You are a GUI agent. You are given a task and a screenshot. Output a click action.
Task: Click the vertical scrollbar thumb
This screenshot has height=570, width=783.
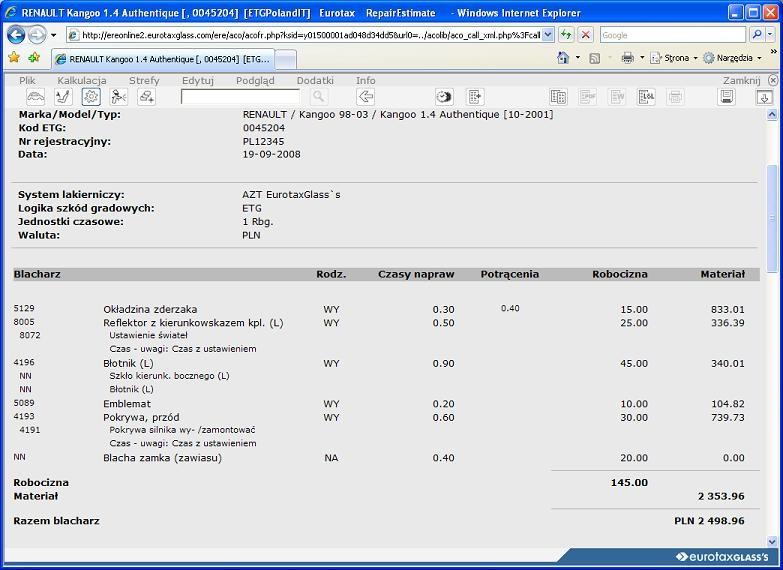click(772, 218)
